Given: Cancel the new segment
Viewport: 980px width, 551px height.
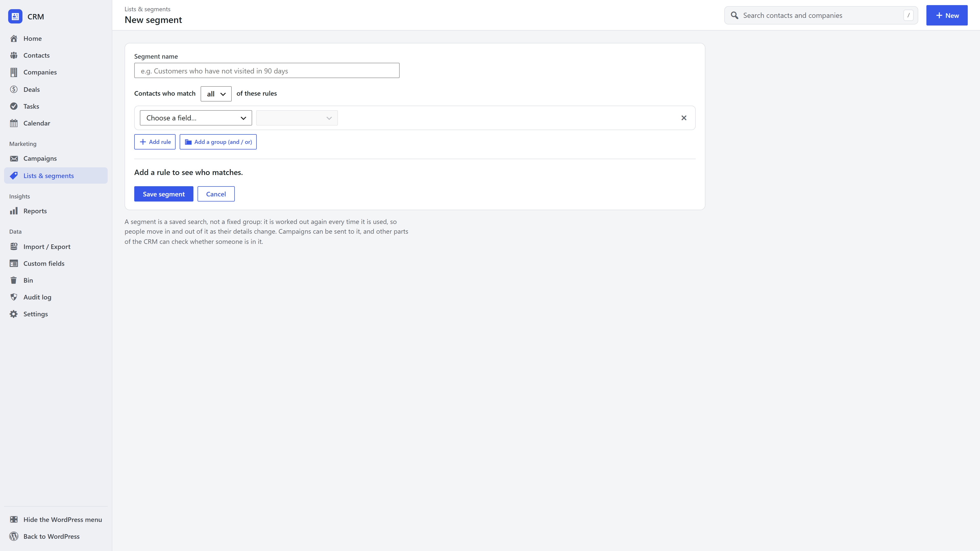Looking at the screenshot, I should [216, 194].
